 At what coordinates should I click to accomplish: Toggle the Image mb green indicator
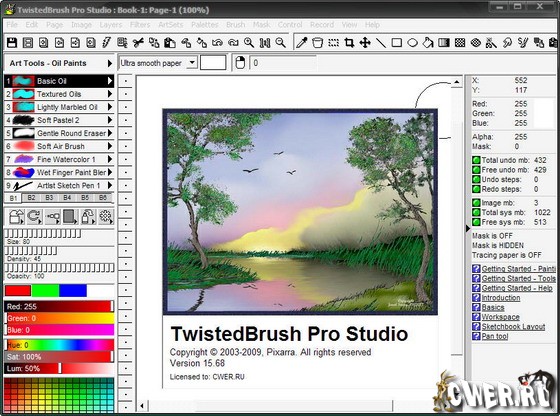(476, 203)
